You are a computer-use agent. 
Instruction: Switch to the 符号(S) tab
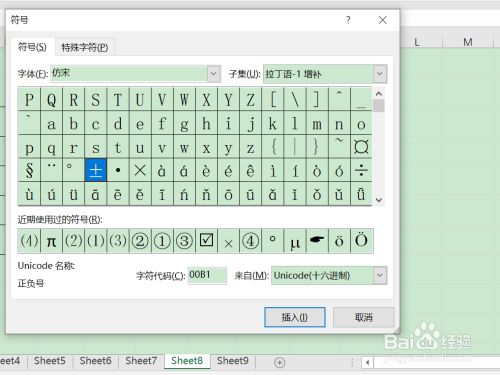point(32,47)
